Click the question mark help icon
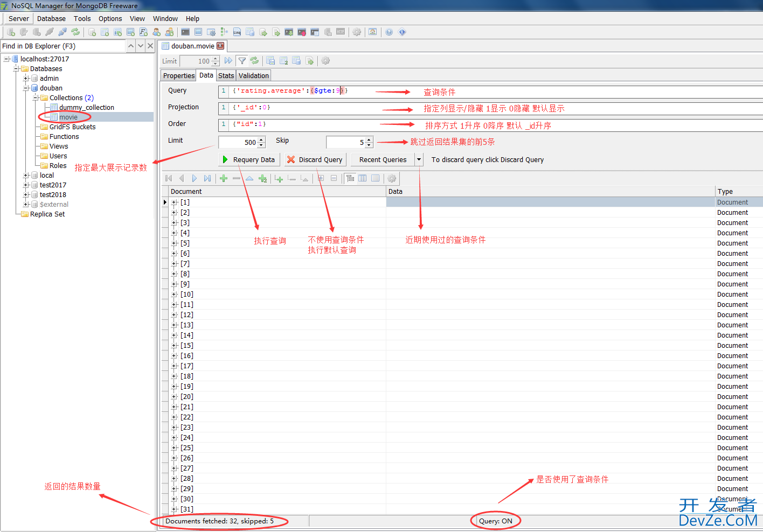 tap(389, 32)
